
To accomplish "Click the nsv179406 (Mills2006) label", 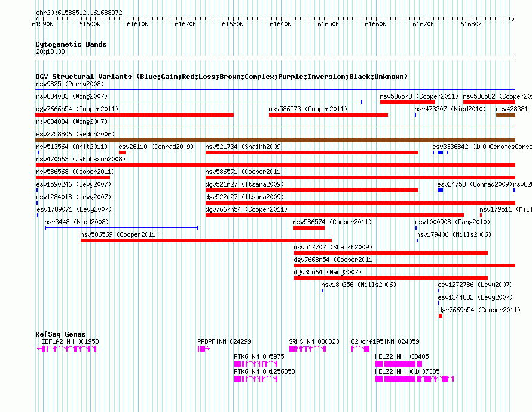I will click(454, 234).
